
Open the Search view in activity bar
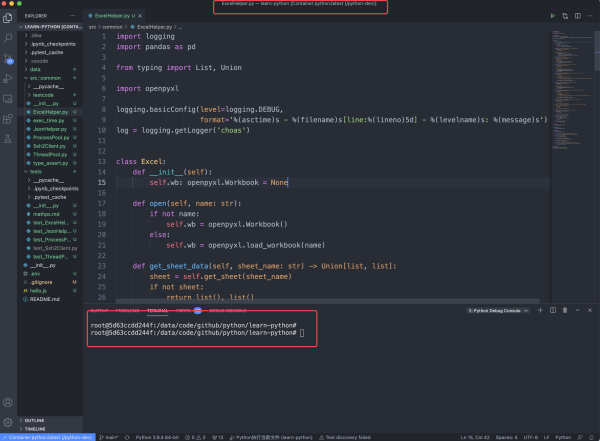8,37
